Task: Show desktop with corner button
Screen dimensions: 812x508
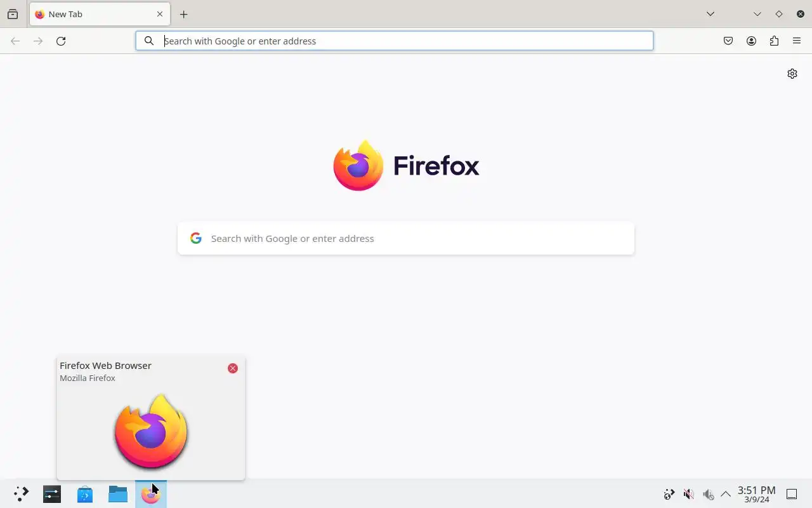Action: coord(792,494)
